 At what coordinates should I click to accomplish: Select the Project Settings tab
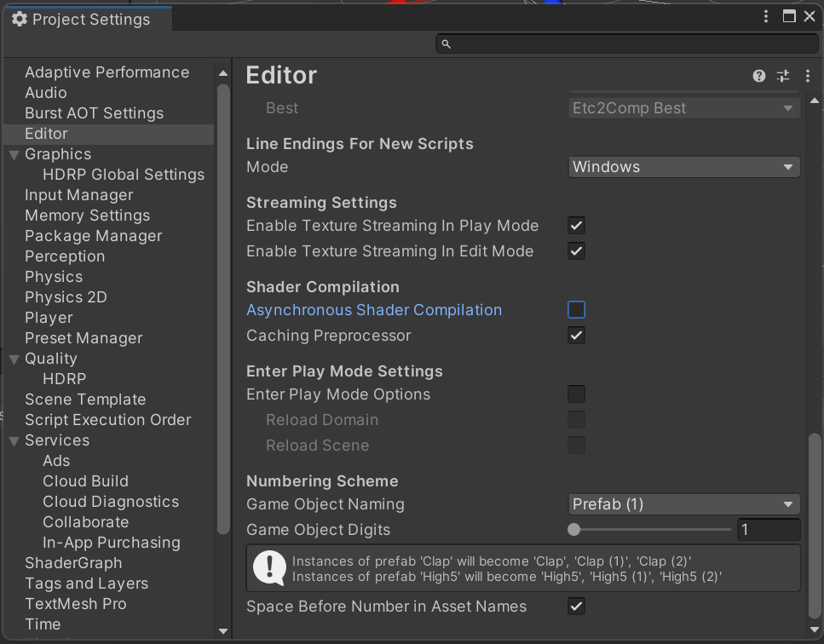88,20
